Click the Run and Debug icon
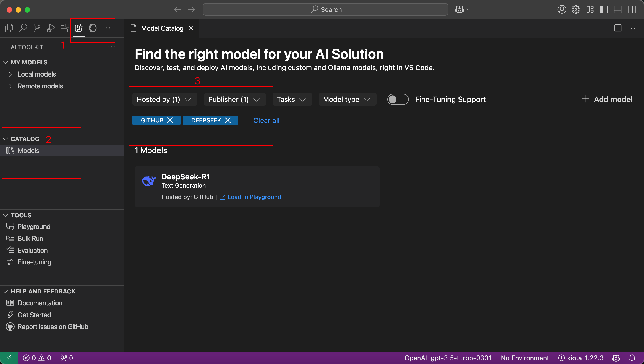Viewport: 644px width, 364px height. (51, 28)
